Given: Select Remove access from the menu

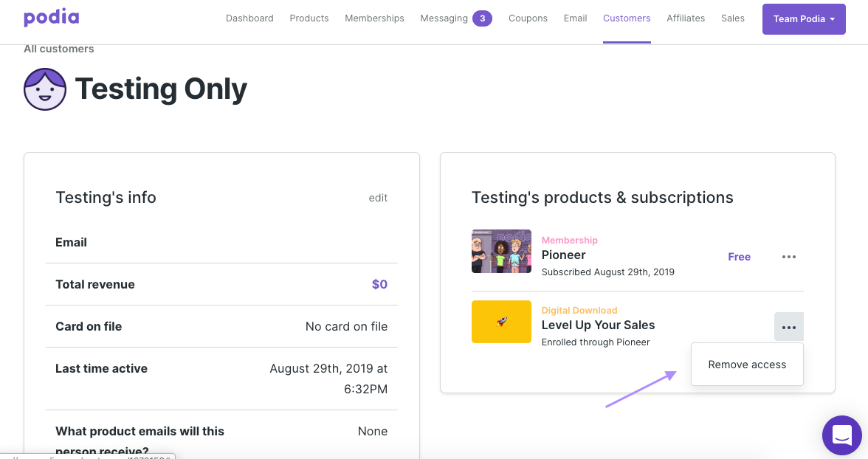Looking at the screenshot, I should point(747,365).
